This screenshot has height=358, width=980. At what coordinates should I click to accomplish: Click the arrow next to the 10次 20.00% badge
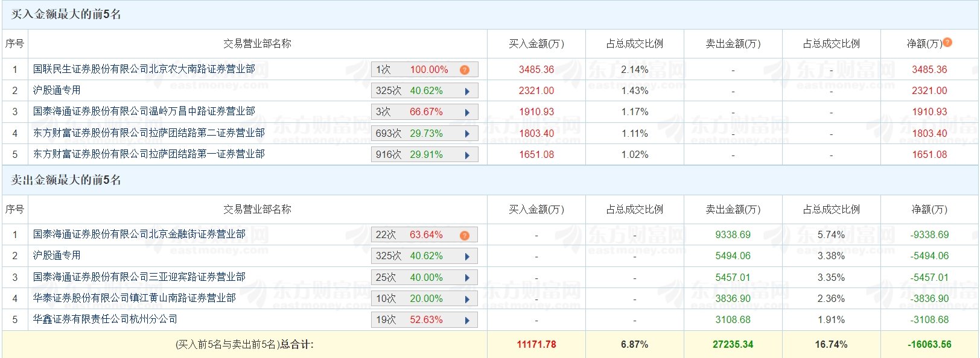pyautogui.click(x=466, y=298)
